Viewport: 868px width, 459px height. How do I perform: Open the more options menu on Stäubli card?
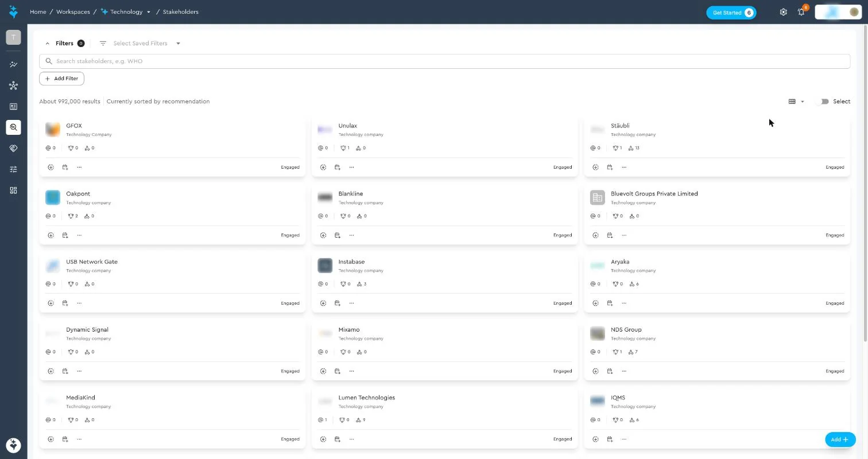coord(624,168)
